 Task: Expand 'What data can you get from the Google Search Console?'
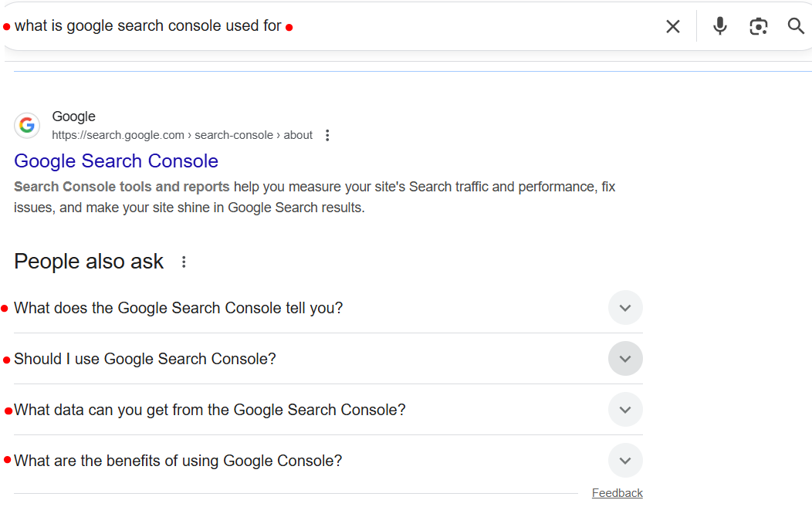pos(625,409)
